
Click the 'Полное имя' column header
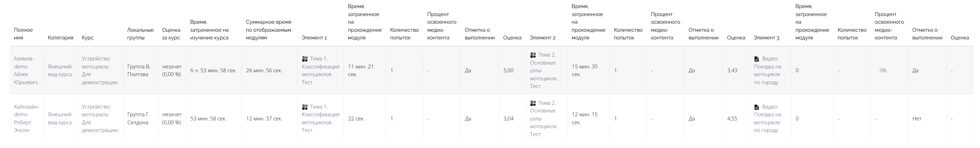23,34
